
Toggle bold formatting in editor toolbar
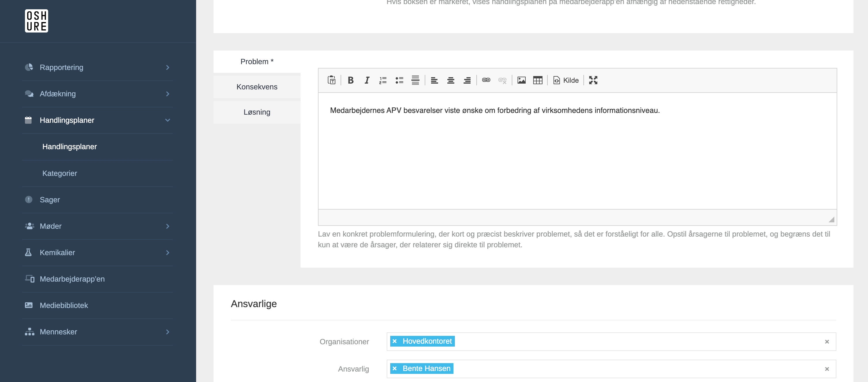pos(350,80)
